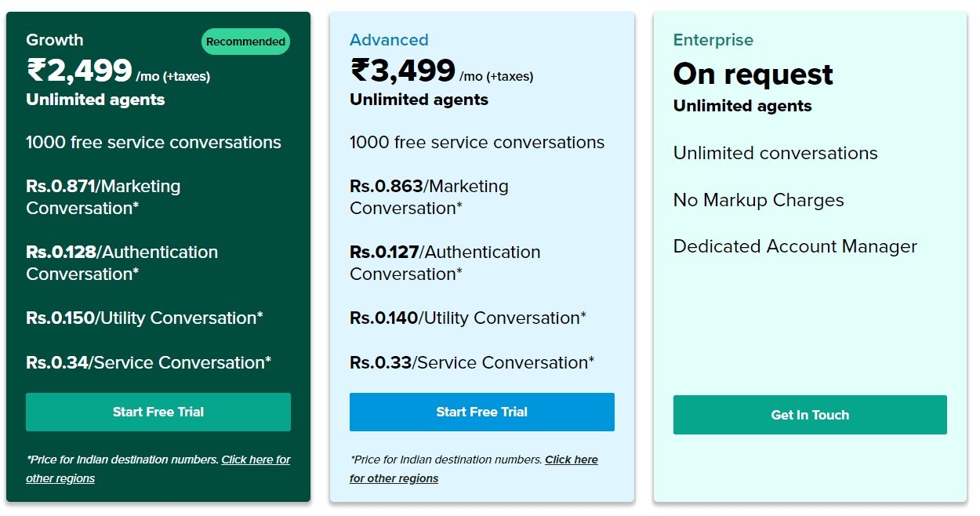Viewport: 980px width, 516px height.
Task: Click Start Free Trial on Growth plan
Action: click(x=158, y=412)
